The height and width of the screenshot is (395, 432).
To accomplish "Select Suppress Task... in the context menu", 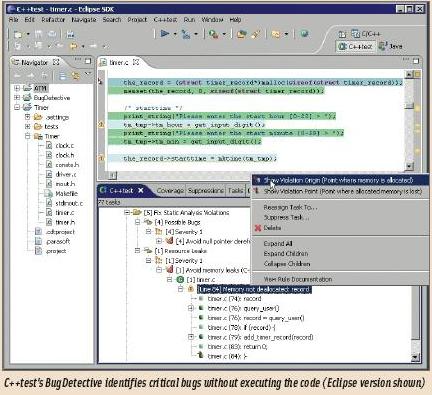I will click(286, 217).
